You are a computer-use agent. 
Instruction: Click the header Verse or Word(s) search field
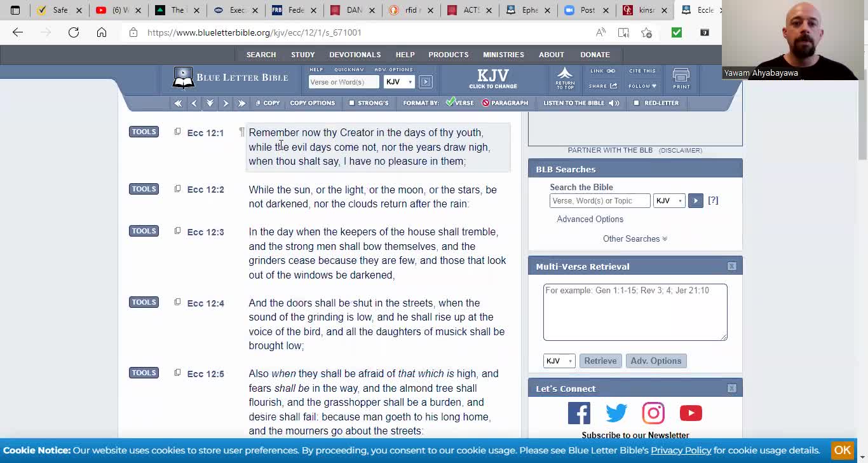coord(344,81)
